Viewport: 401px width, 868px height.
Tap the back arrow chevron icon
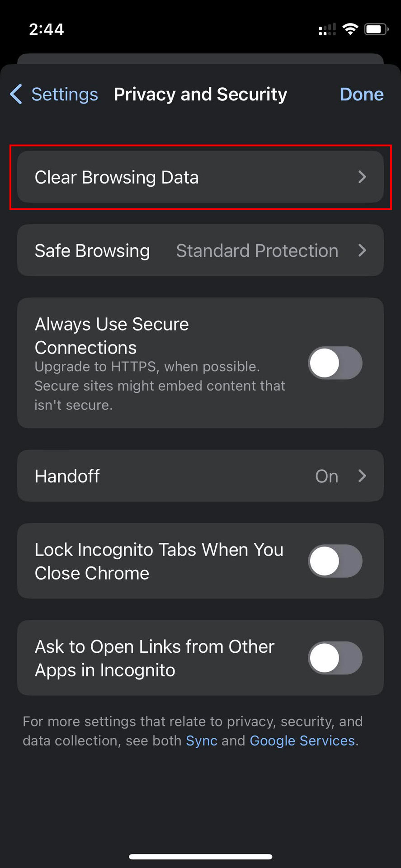(16, 94)
